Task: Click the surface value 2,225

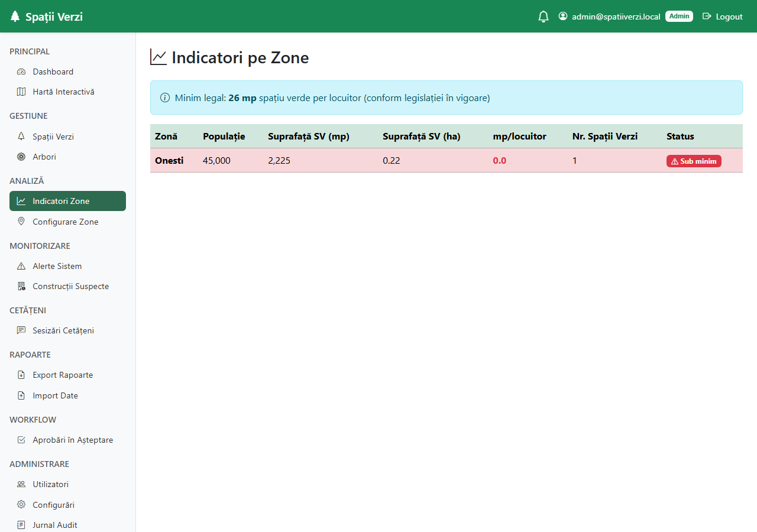Action: pos(279,160)
